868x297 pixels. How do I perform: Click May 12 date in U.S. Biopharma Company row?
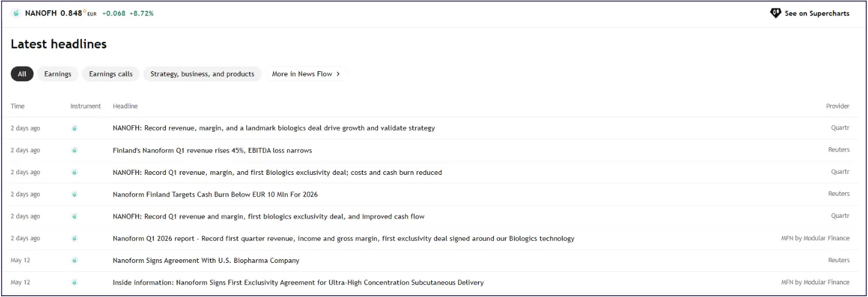tap(20, 260)
